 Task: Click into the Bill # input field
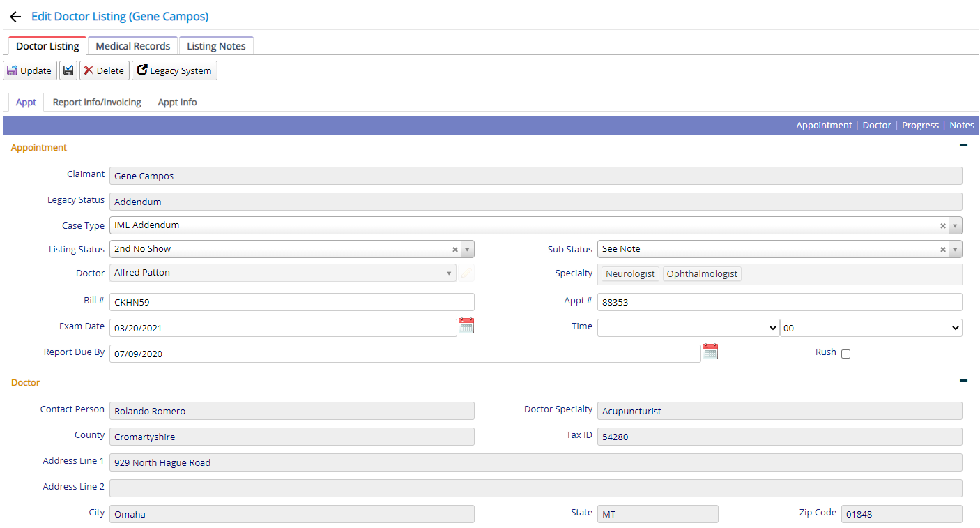click(291, 302)
